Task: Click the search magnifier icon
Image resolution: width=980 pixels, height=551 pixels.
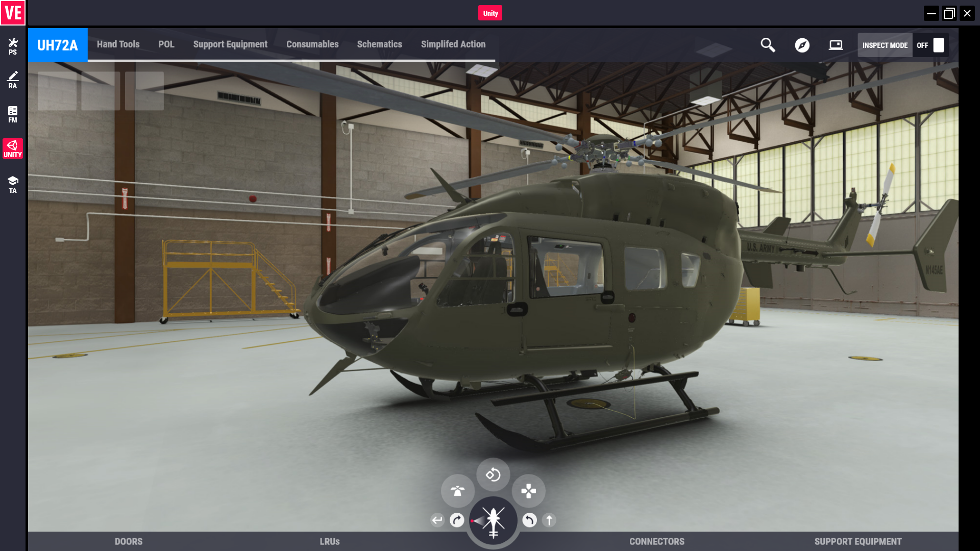Action: (x=768, y=45)
